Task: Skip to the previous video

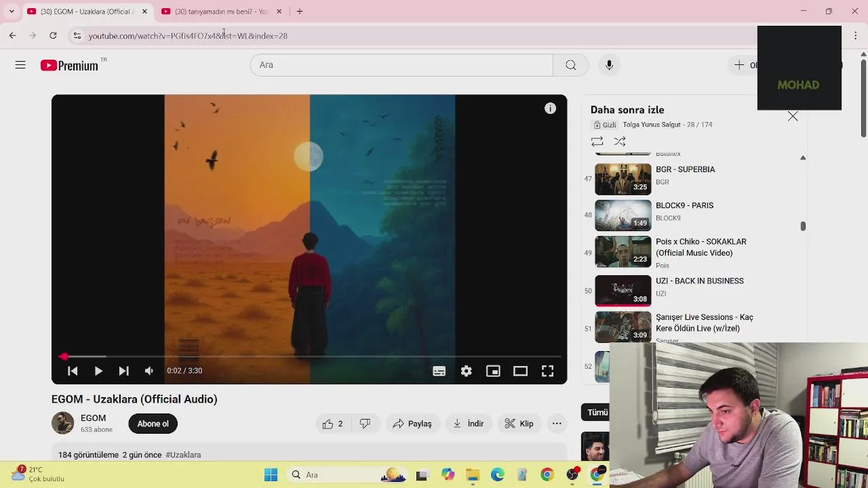Action: 73,371
